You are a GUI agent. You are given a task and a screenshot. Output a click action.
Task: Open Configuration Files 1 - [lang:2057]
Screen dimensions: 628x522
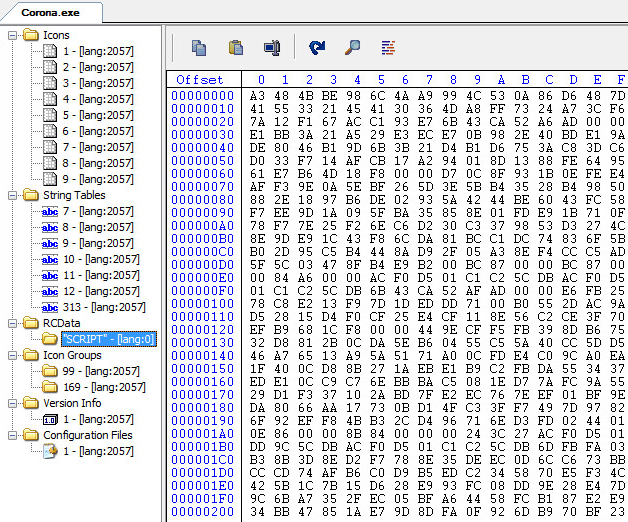[98, 451]
